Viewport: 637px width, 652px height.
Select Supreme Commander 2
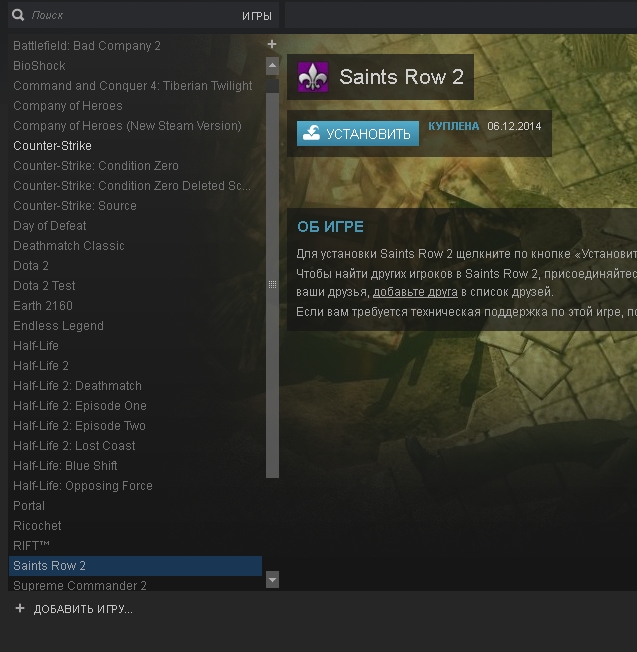point(135,584)
